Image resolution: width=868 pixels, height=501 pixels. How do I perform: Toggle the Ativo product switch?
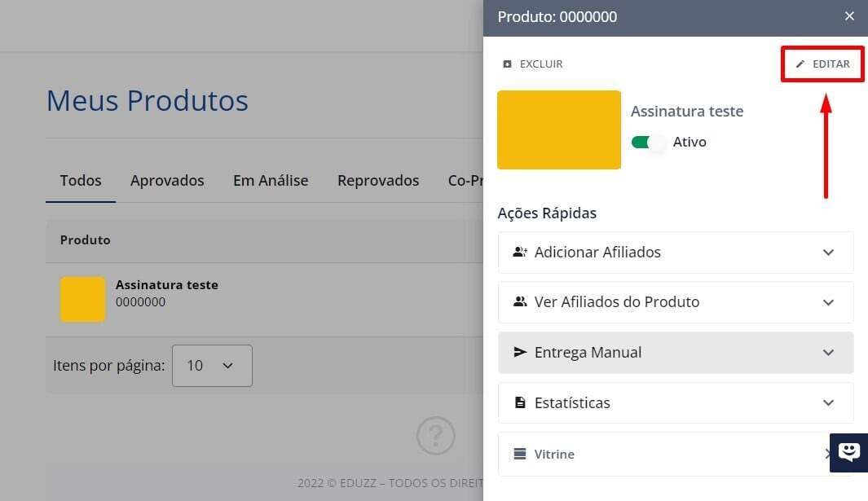(x=648, y=143)
